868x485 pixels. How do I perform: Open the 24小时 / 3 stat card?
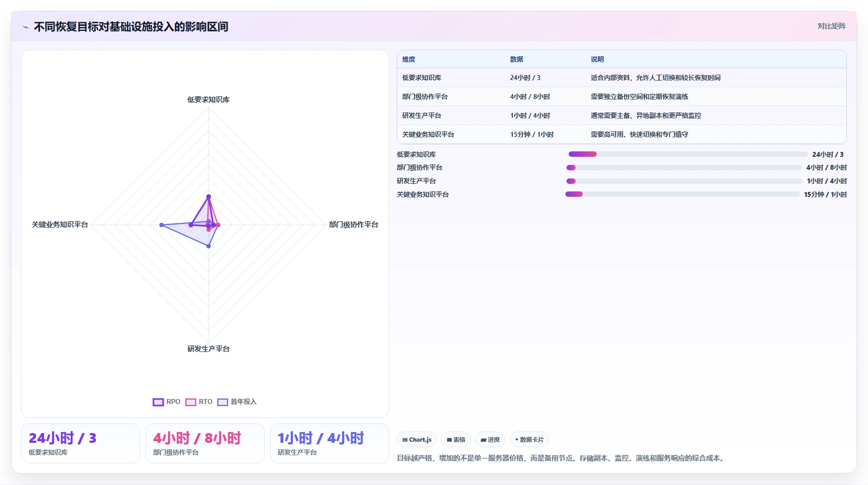point(81,443)
